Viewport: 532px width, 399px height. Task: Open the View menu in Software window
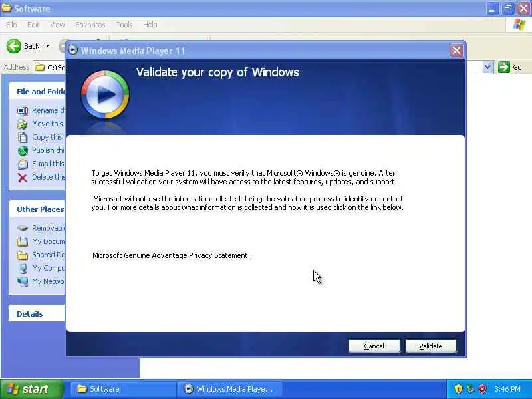pos(57,25)
